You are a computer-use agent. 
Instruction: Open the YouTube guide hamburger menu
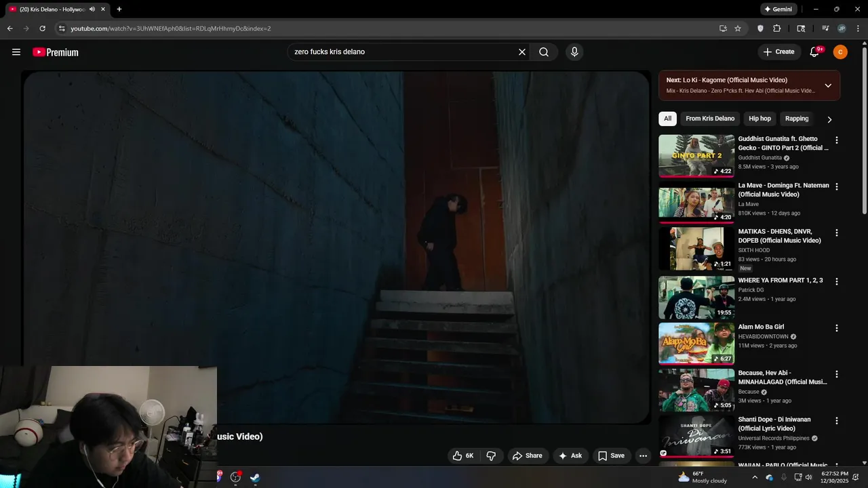tap(16, 52)
